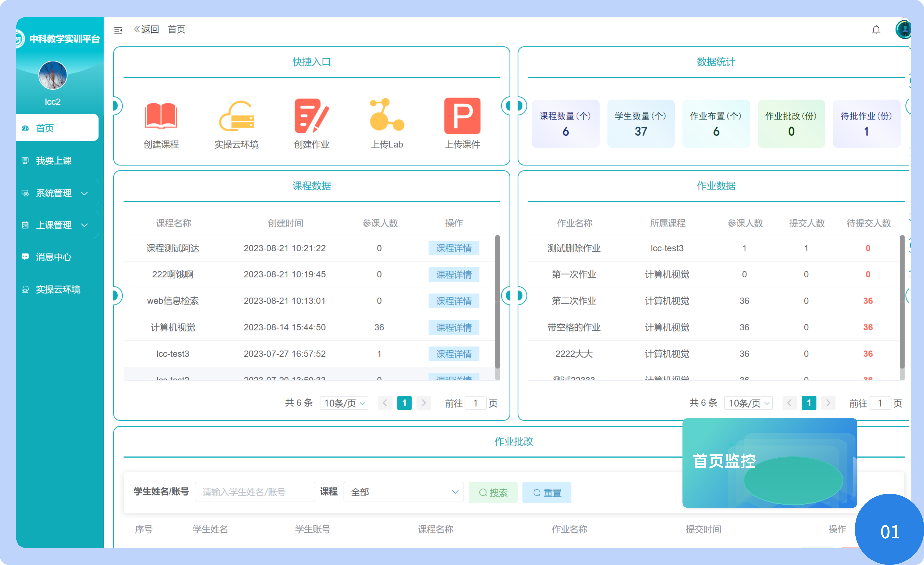View 课程详情 for 222啊饿啊
924x565 pixels.
454,274
